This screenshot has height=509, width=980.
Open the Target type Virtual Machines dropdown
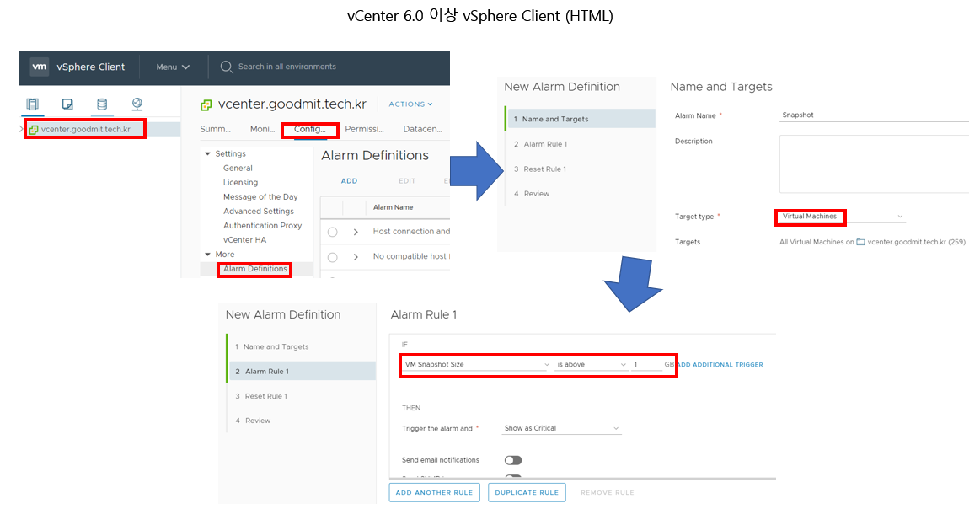click(x=842, y=217)
